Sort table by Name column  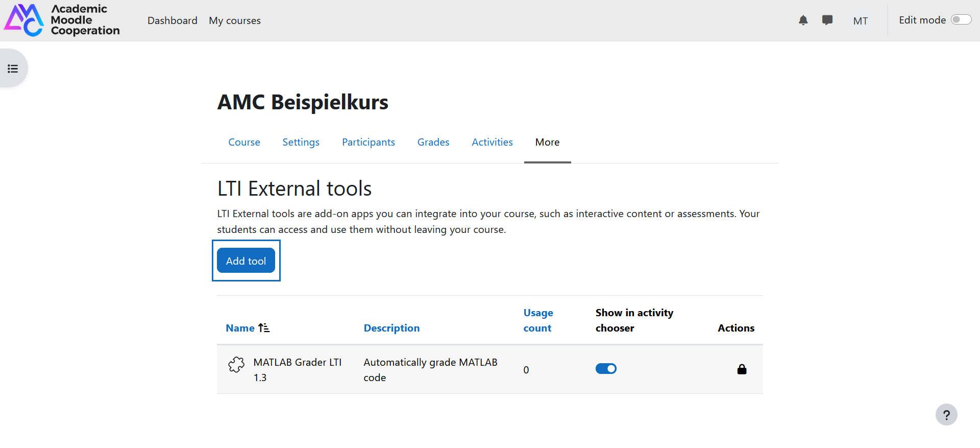pos(240,328)
